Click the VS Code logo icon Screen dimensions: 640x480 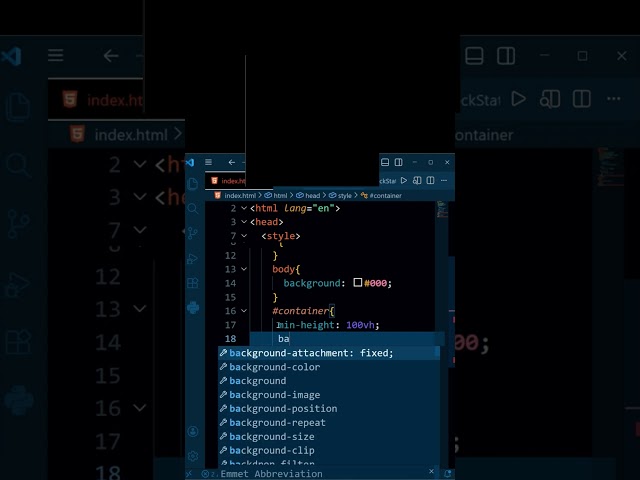(x=190, y=162)
